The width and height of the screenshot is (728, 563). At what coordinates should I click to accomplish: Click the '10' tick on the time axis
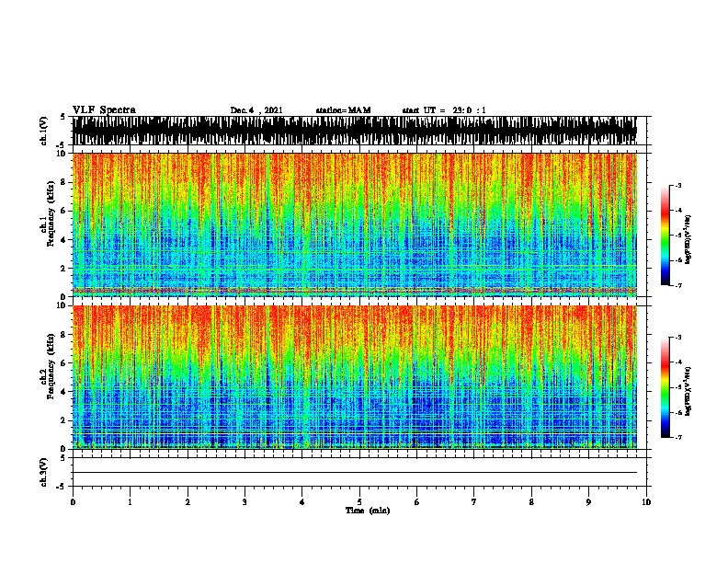(646, 502)
